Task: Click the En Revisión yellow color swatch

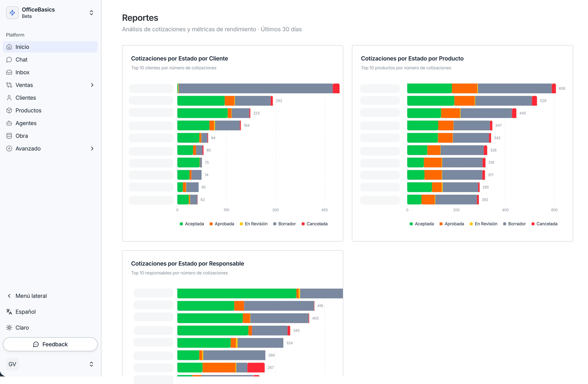Action: (x=241, y=224)
